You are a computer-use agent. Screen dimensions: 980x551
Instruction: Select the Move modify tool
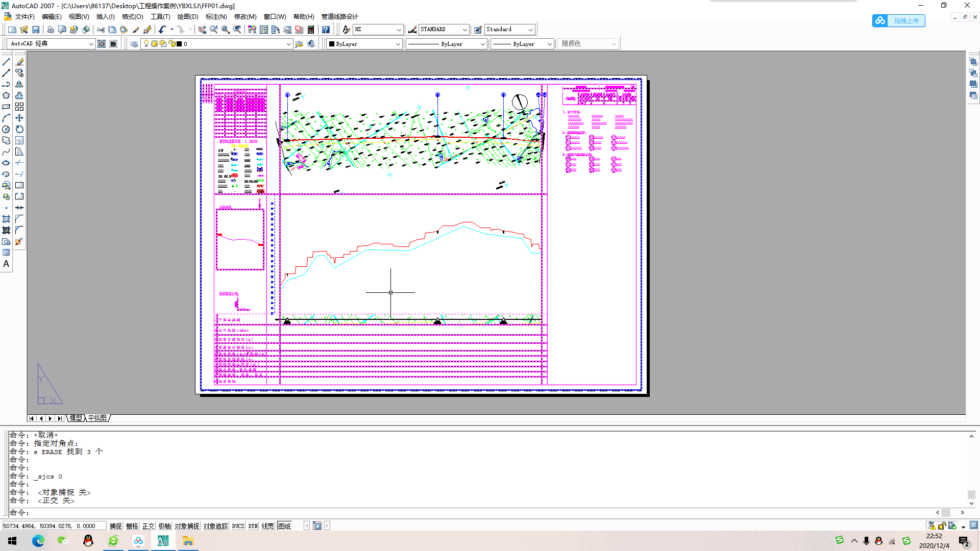coord(19,118)
